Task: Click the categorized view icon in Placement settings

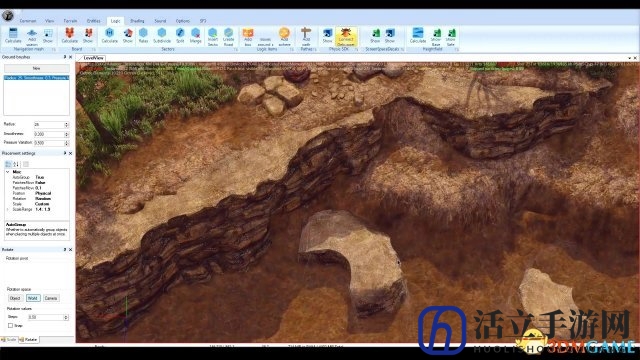Action: 8,164
